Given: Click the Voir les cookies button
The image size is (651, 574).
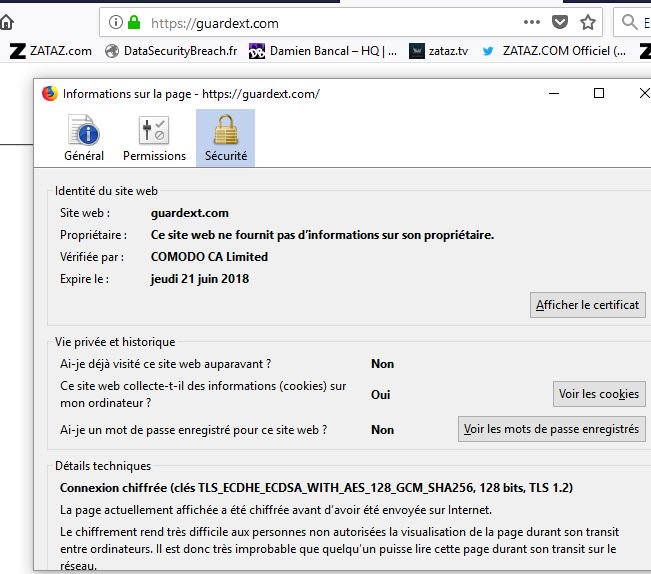Looking at the screenshot, I should (x=599, y=394).
